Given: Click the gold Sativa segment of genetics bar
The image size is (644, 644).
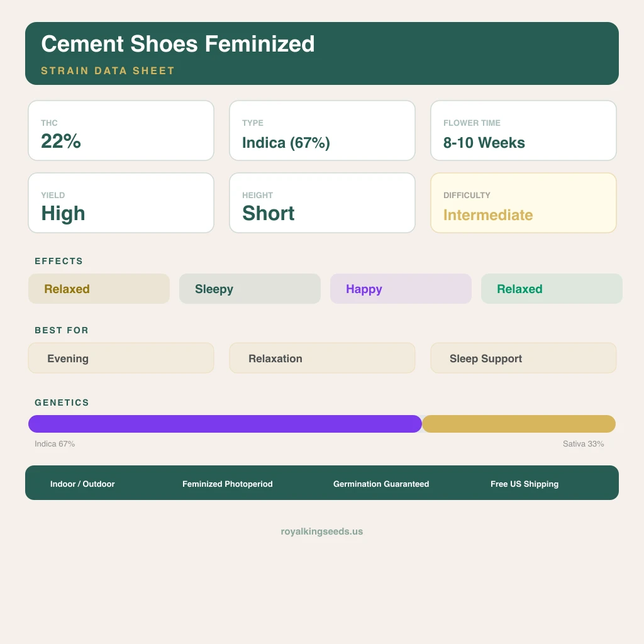Looking at the screenshot, I should [x=519, y=424].
